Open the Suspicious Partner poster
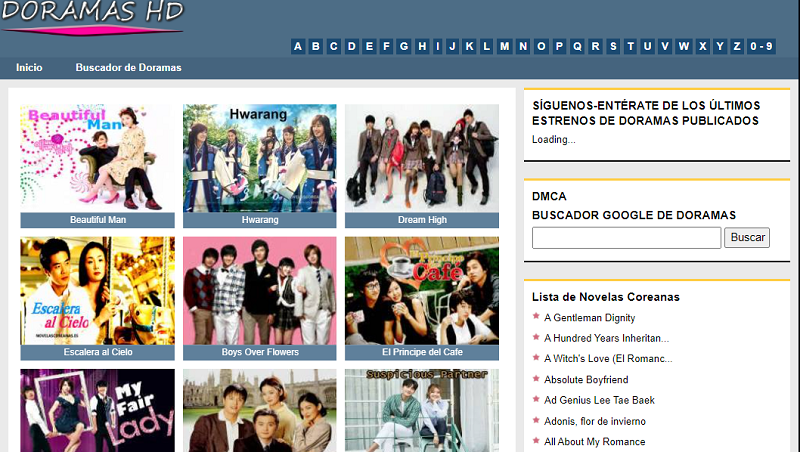This screenshot has height=452, width=800. [422, 411]
